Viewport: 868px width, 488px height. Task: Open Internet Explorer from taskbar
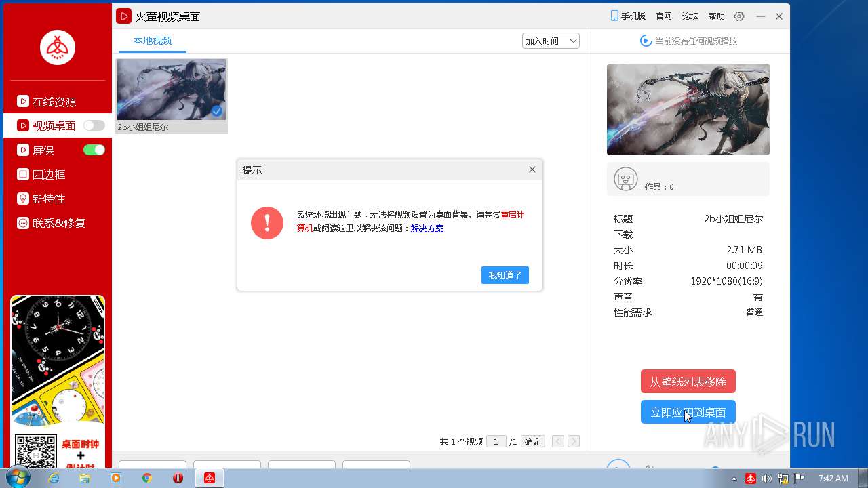tap(54, 478)
